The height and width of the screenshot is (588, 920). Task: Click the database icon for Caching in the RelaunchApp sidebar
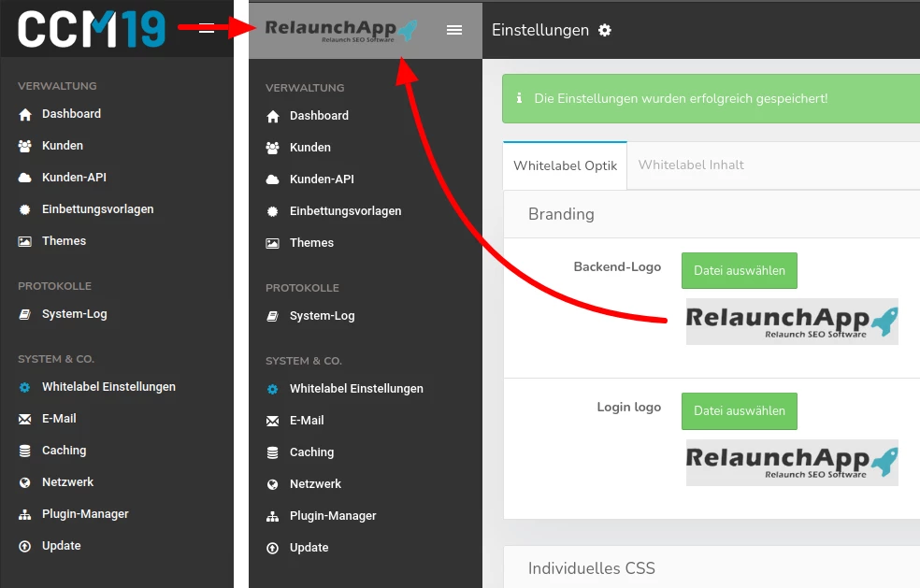pos(272,452)
